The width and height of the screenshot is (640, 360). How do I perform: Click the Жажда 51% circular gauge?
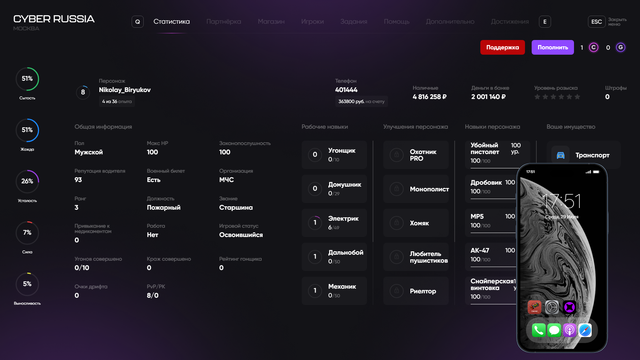(x=27, y=130)
